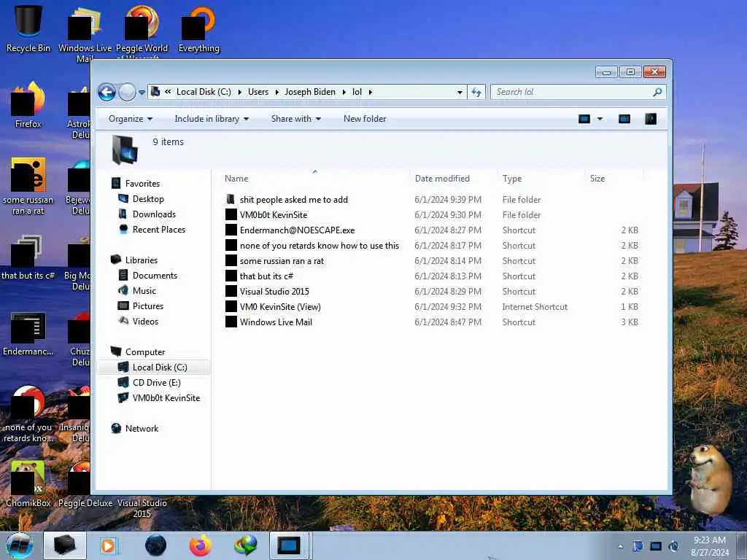
Task: Click the Get help icon in toolbar
Action: click(x=651, y=119)
